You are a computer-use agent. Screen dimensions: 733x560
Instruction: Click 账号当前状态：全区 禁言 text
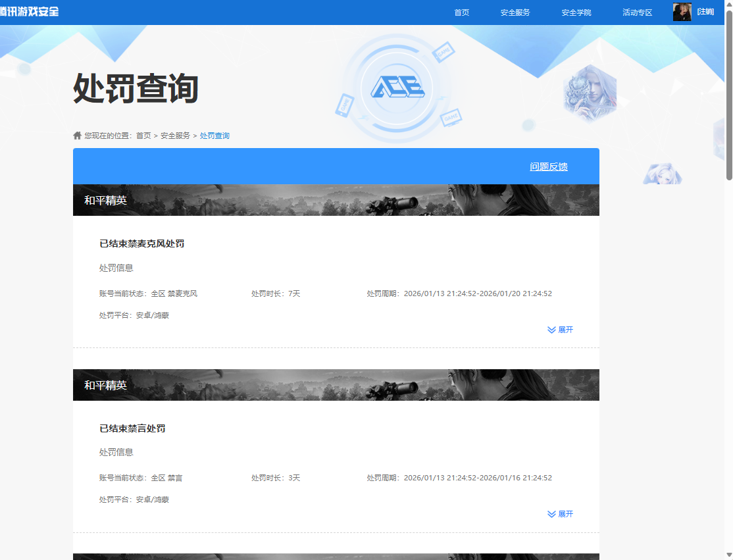tap(141, 478)
